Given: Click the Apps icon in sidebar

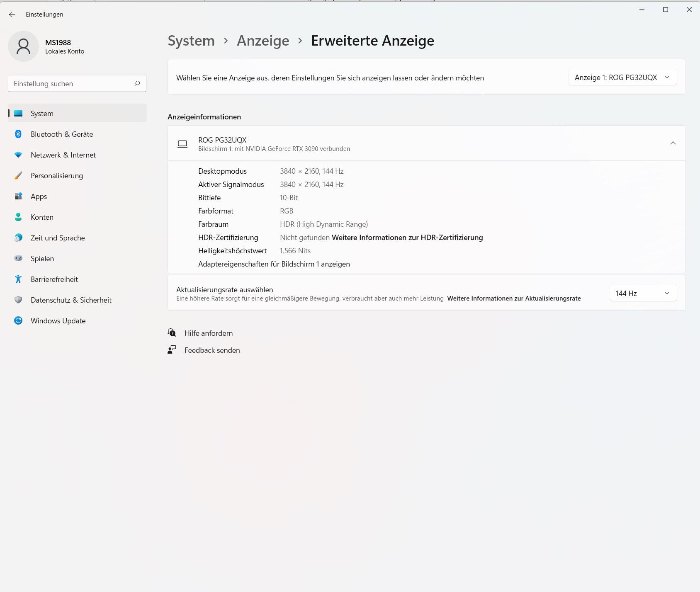Looking at the screenshot, I should pyautogui.click(x=18, y=196).
